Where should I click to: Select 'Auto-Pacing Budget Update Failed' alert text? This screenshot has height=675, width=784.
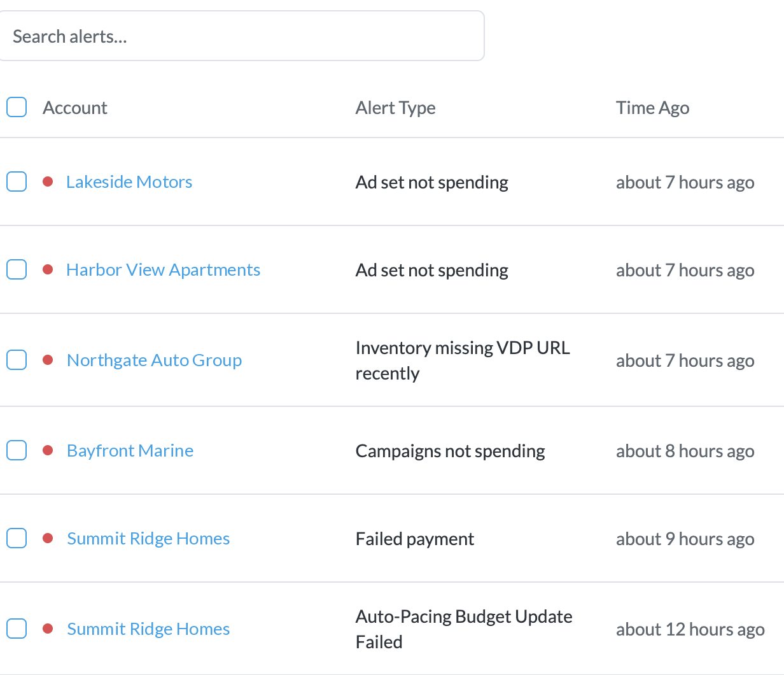[x=464, y=629]
